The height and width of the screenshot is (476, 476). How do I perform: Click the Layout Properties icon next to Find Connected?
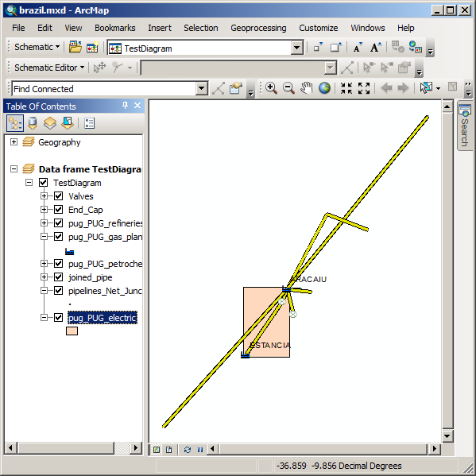(236, 88)
